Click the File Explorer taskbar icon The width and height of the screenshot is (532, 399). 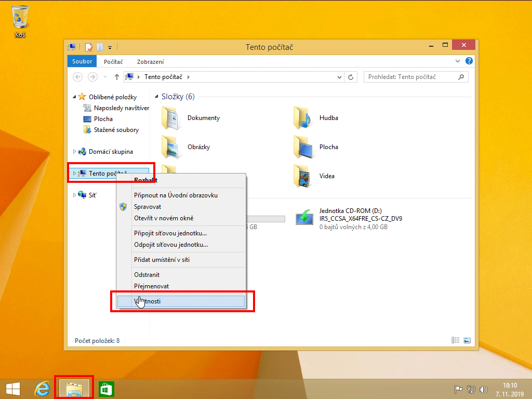(x=74, y=389)
